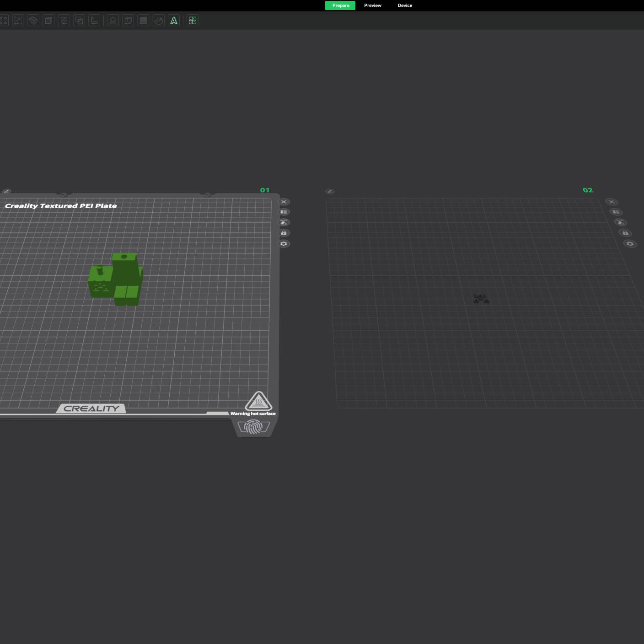Screen dimensions: 644x644
Task: Switch to the Preview tab
Action: 372,5
